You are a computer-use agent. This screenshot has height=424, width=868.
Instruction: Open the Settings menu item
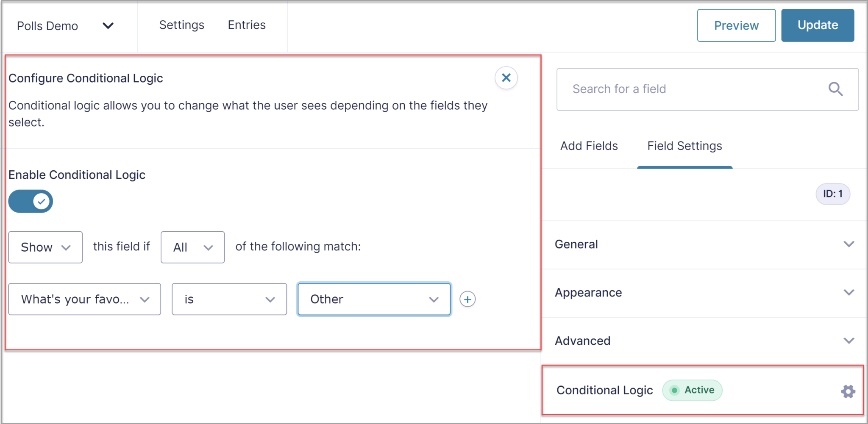[x=181, y=25]
